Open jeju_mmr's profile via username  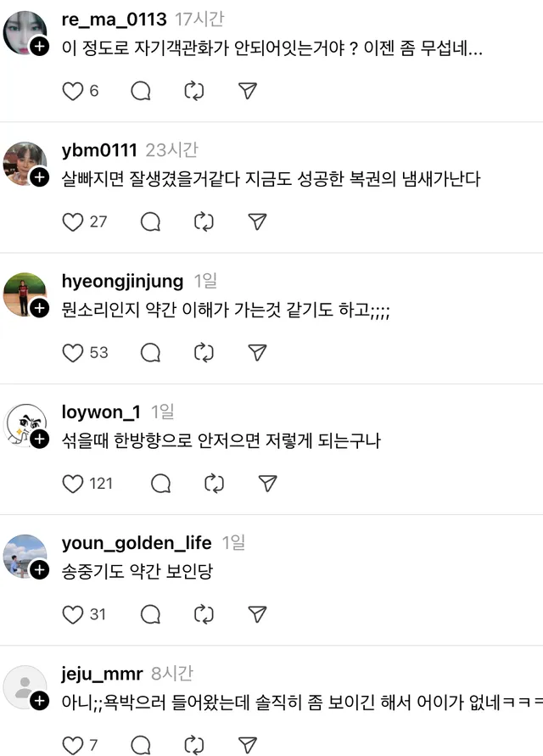(x=102, y=674)
